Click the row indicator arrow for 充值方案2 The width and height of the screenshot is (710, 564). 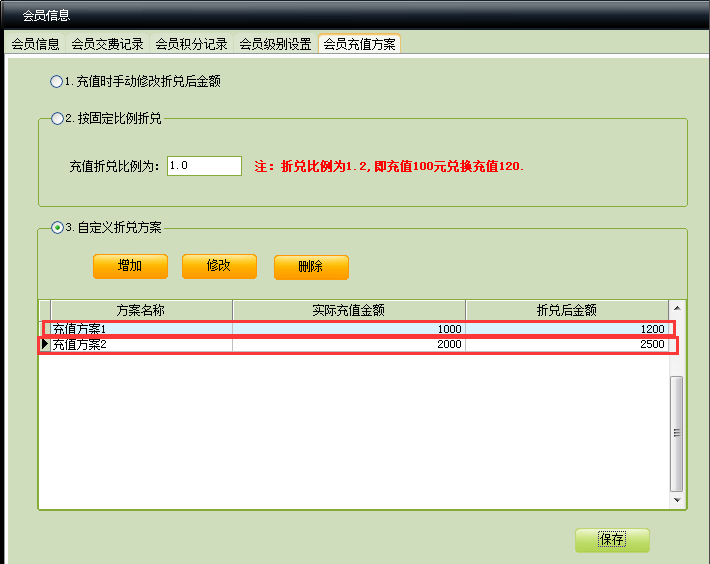click(x=44, y=344)
